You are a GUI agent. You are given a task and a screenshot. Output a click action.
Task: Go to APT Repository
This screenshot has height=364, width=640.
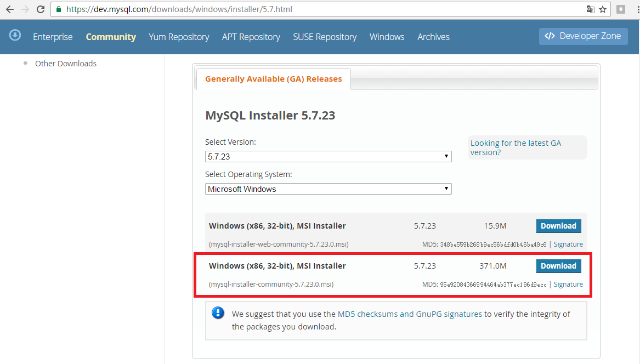[x=251, y=37]
